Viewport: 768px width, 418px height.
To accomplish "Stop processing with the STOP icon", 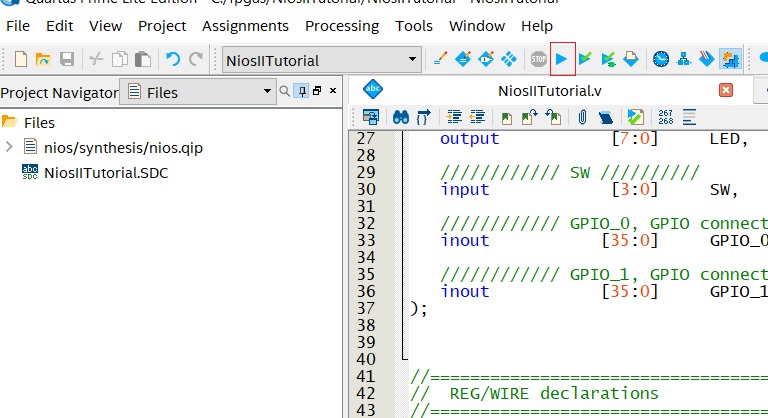I will point(538,59).
